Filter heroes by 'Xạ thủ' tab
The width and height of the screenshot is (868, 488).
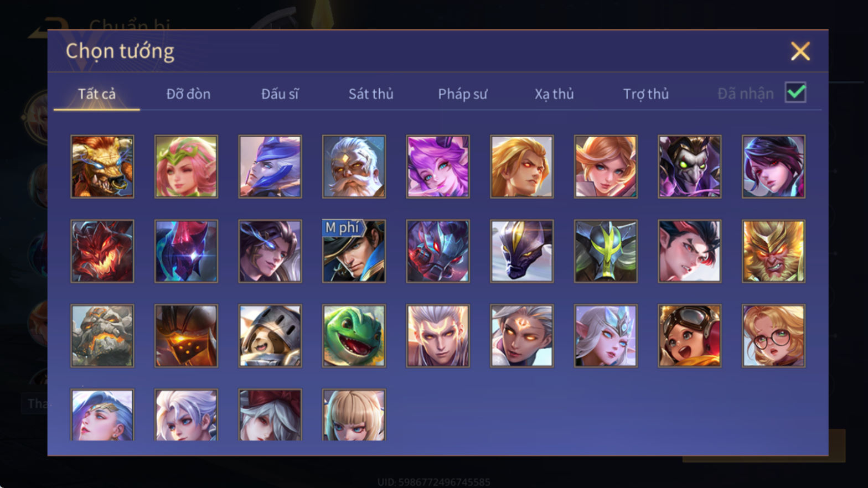[554, 94]
